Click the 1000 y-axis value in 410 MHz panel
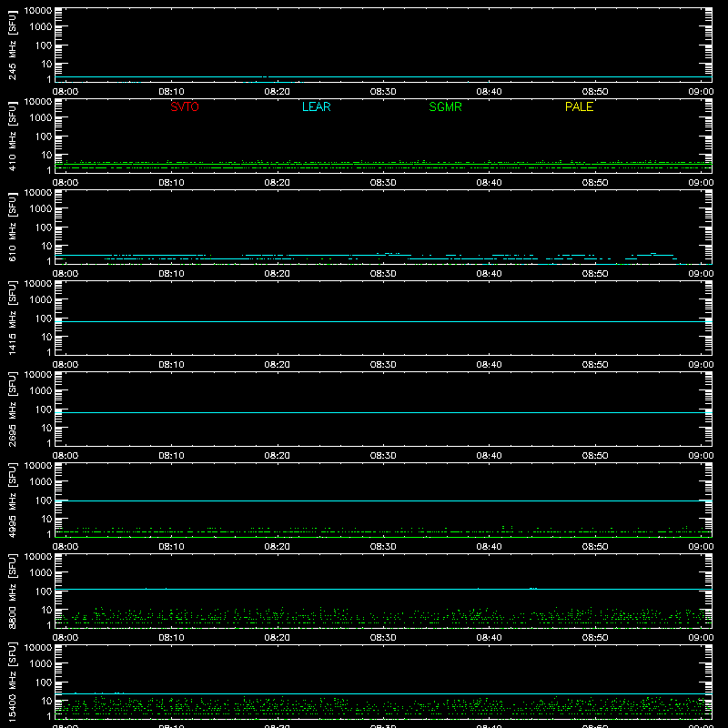The image size is (728, 728). [41, 118]
